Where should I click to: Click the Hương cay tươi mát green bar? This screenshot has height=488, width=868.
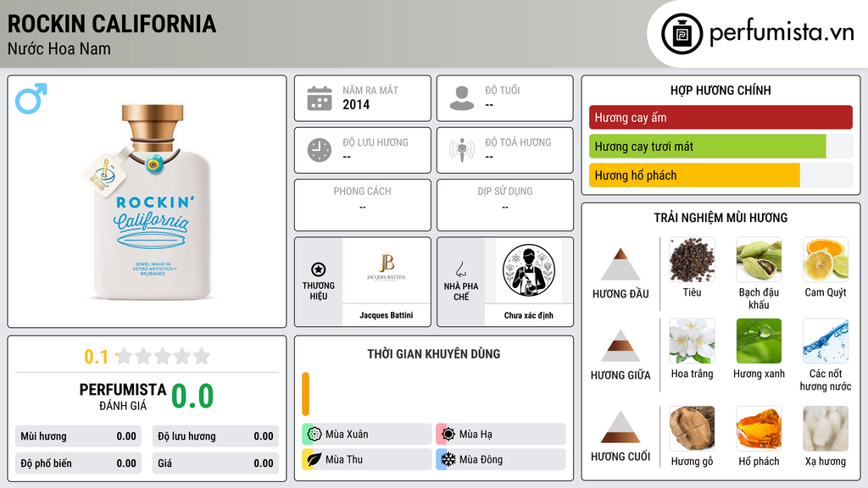[x=708, y=147]
